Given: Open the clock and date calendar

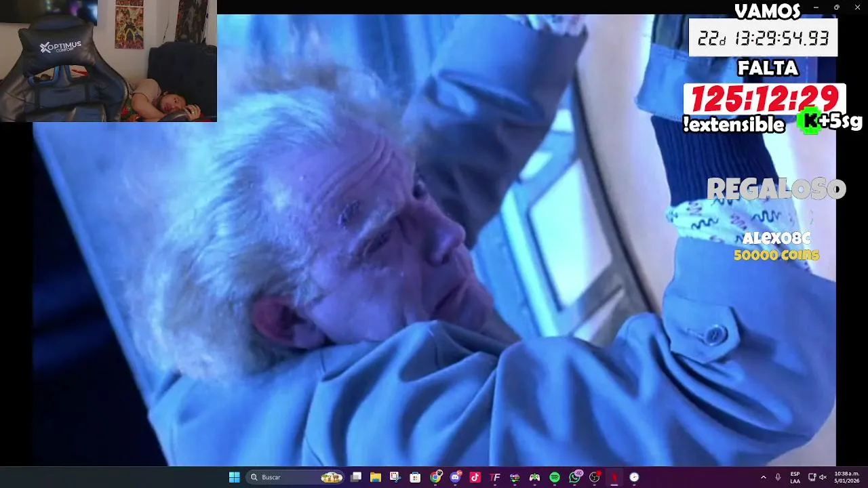Looking at the screenshot, I should tap(846, 477).
